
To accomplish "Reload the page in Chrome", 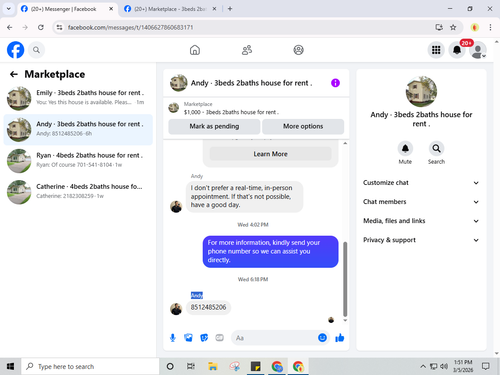I will point(41,27).
